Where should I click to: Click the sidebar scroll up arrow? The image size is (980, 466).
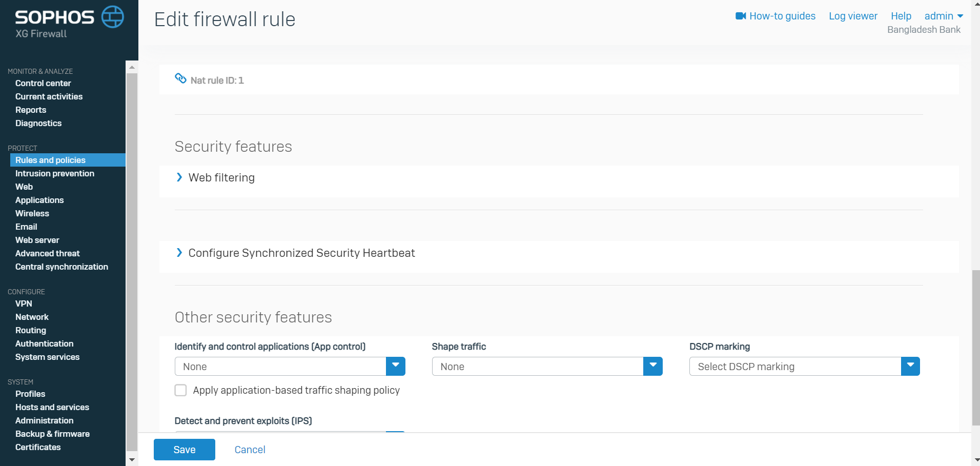[x=132, y=67]
